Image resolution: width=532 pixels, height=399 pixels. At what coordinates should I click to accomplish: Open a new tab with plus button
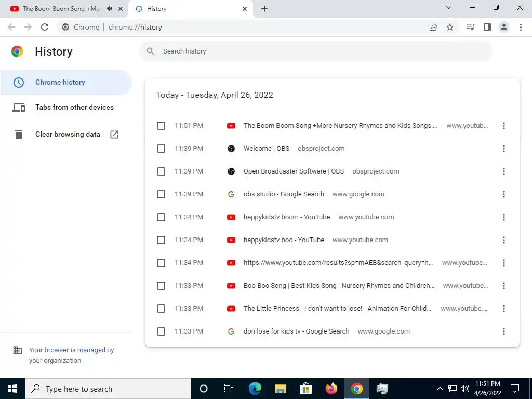(x=264, y=9)
